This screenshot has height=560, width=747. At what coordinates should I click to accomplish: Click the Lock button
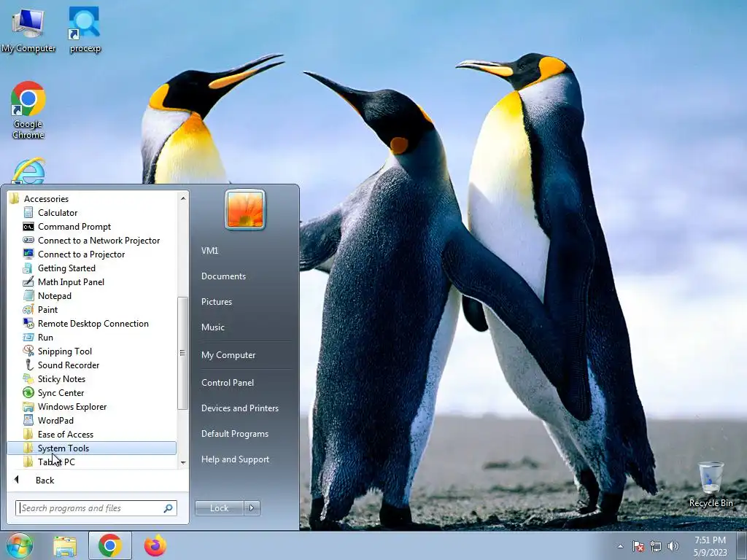point(219,508)
